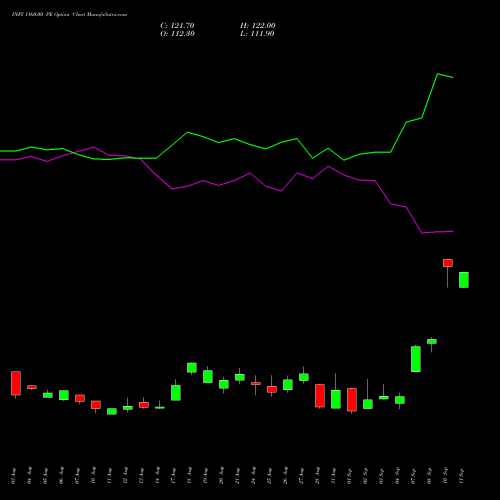Click the '26 Aug' date label
The width and height of the screenshot is (500, 500).
point(286,476)
